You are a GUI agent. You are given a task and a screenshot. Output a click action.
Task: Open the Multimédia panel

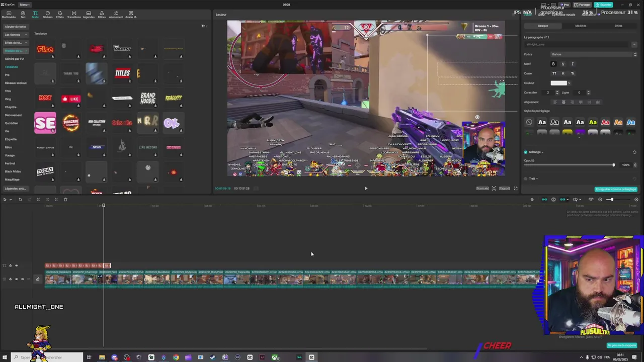[x=9, y=15]
